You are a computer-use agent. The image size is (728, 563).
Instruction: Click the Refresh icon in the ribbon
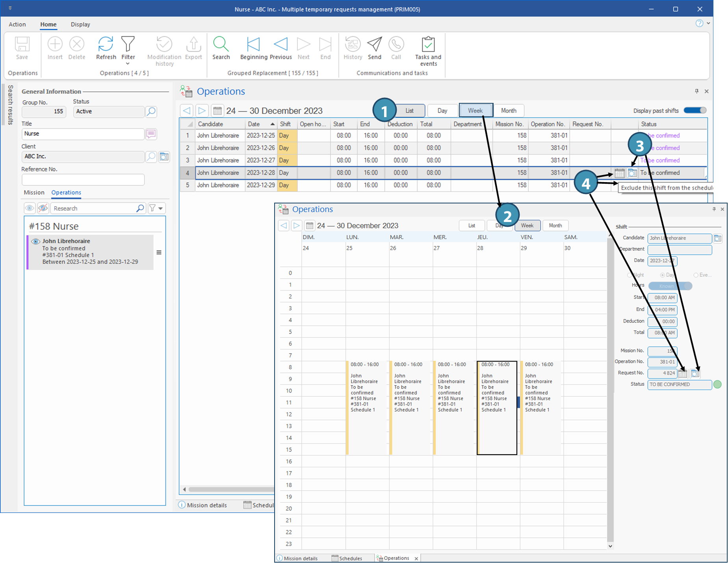[106, 44]
